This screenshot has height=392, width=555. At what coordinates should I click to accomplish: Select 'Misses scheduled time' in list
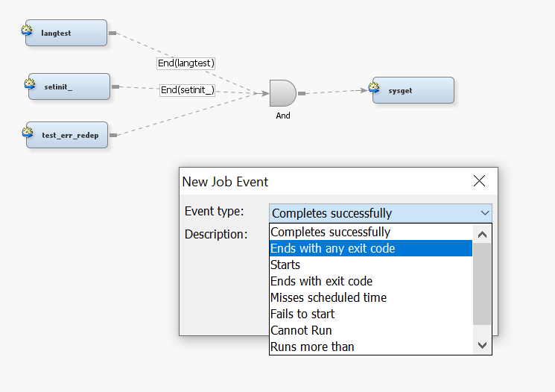[x=329, y=297]
